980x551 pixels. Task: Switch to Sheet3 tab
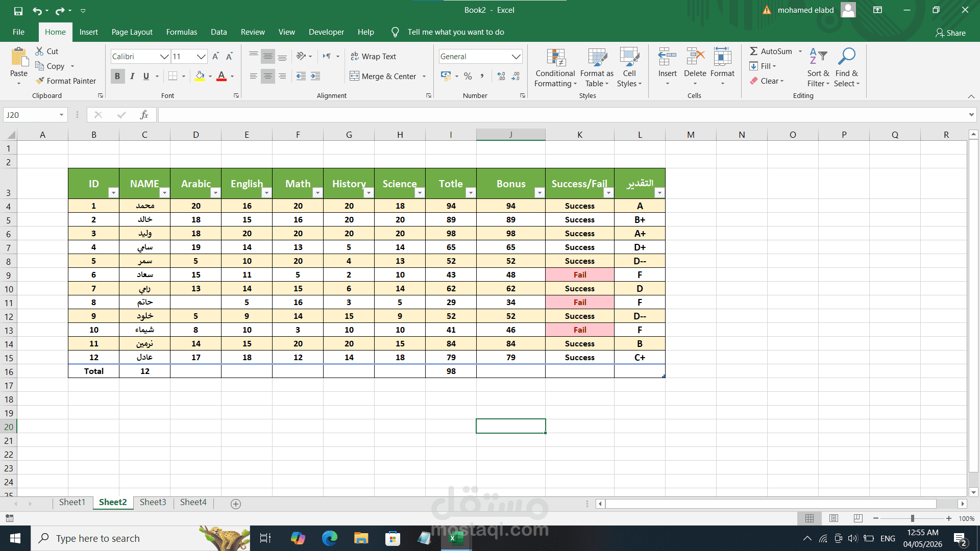(x=153, y=503)
